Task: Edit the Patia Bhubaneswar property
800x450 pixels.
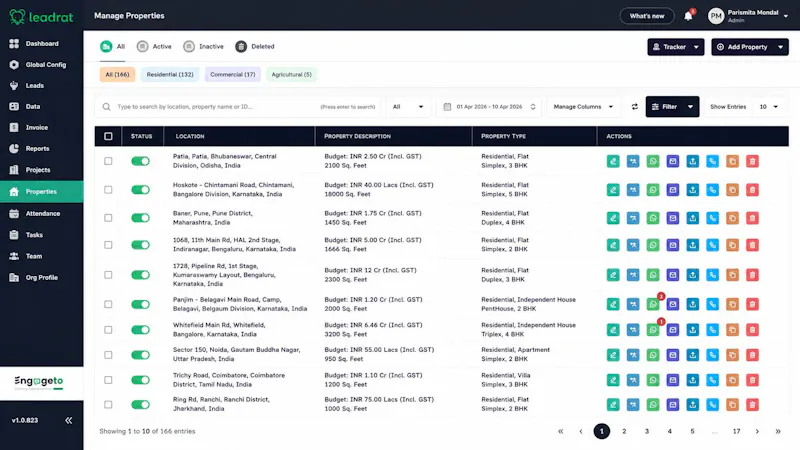Action: (x=613, y=161)
